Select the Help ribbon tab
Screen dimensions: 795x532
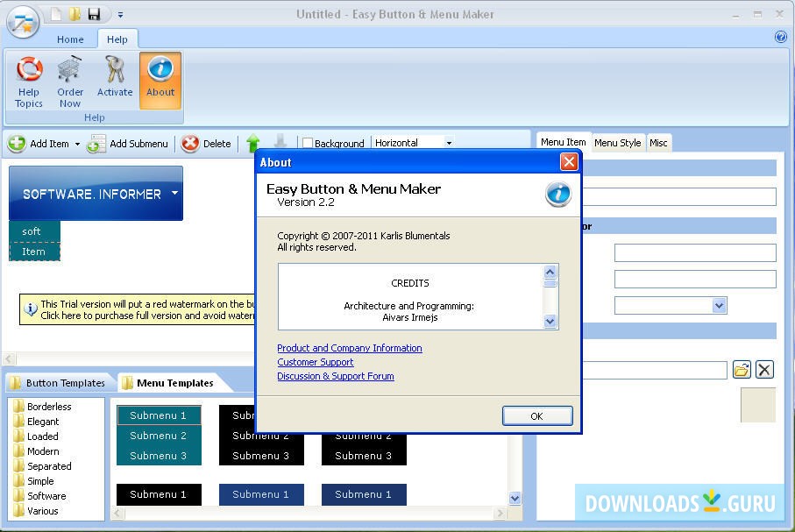tap(117, 39)
